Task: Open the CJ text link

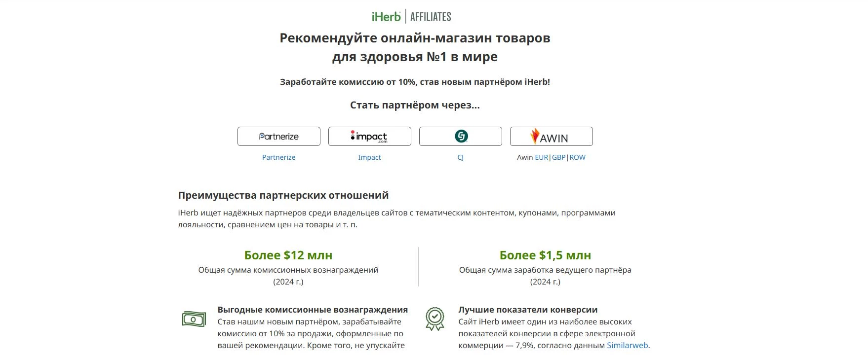Action: point(460,157)
